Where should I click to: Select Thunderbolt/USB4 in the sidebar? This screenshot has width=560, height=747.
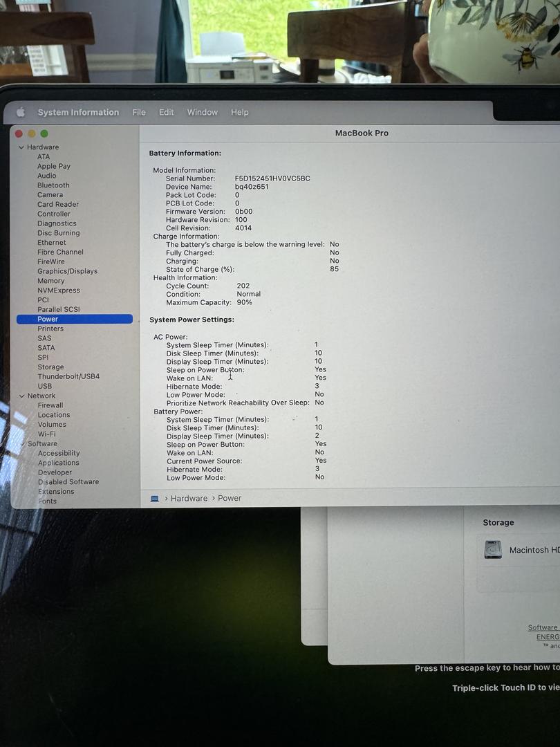[68, 376]
